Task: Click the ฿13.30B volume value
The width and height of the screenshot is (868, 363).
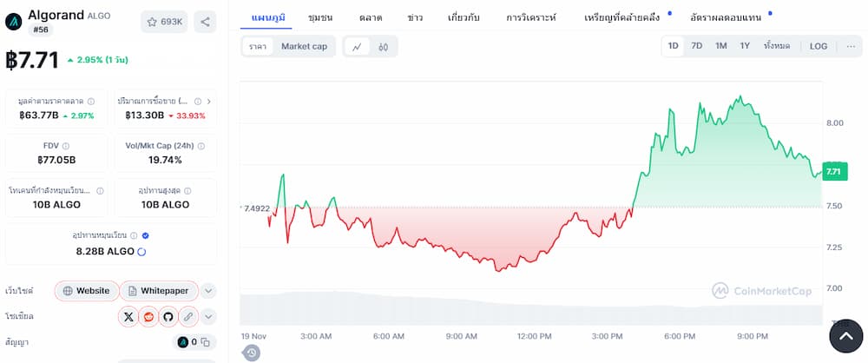Action: click(144, 115)
